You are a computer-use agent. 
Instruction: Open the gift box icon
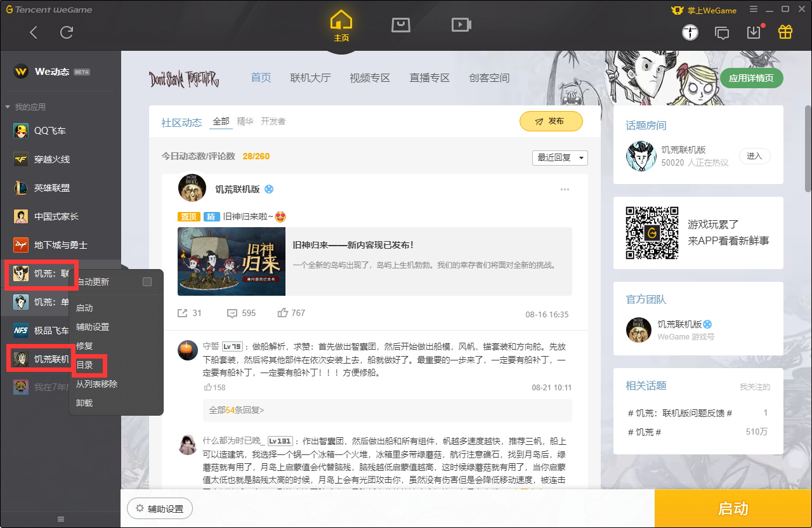pyautogui.click(x=785, y=32)
